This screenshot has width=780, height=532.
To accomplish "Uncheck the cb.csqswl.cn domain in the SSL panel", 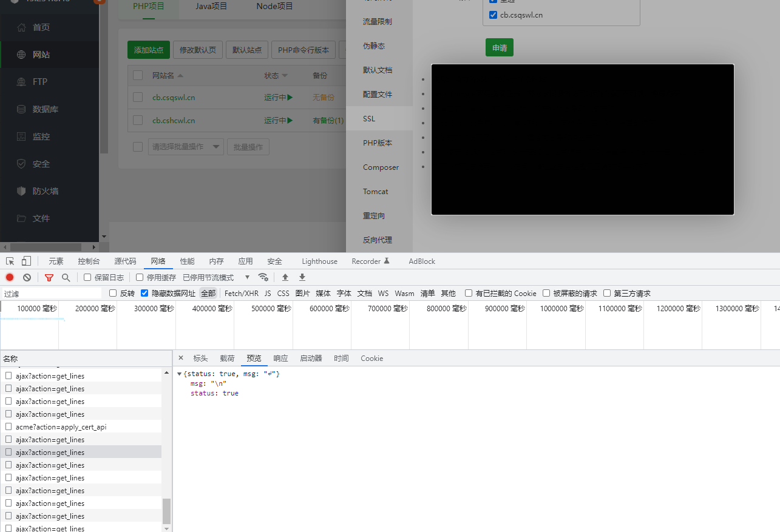I will pos(493,15).
